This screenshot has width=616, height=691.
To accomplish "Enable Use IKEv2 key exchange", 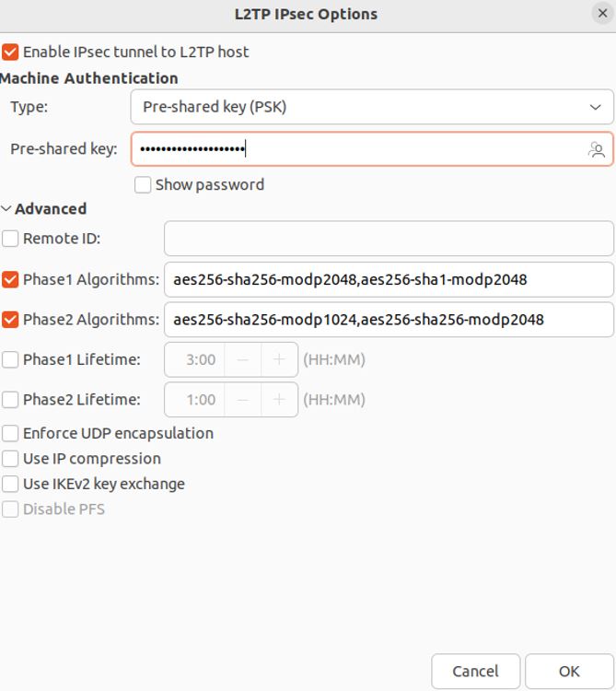I will [11, 484].
